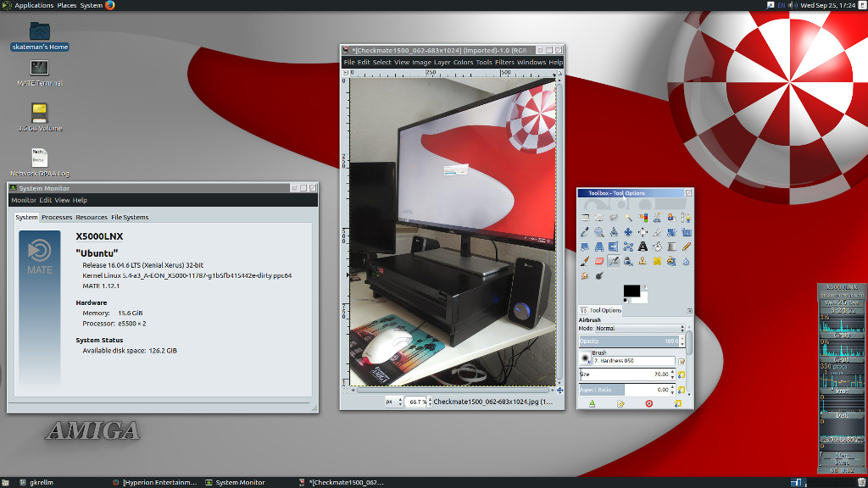Select the Zoom magnifier tool
Screen dimensions: 868x488
click(599, 232)
